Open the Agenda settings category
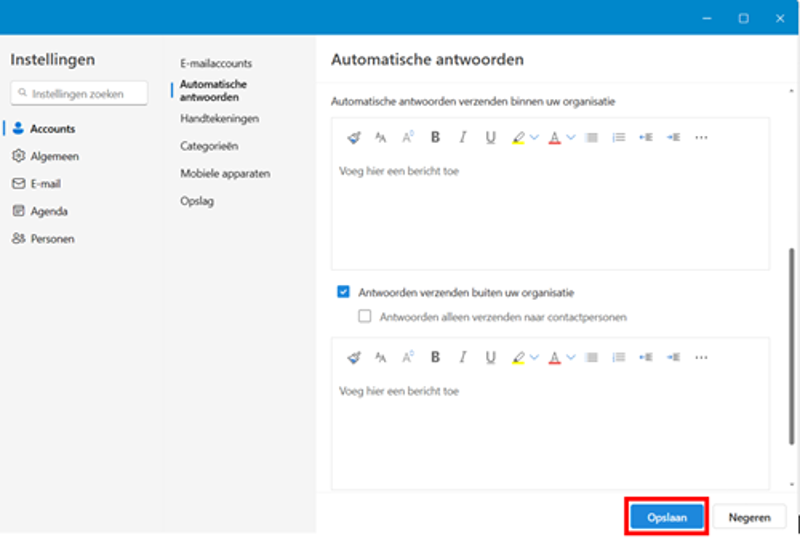Image resolution: width=800 pixels, height=539 pixels. 49,211
